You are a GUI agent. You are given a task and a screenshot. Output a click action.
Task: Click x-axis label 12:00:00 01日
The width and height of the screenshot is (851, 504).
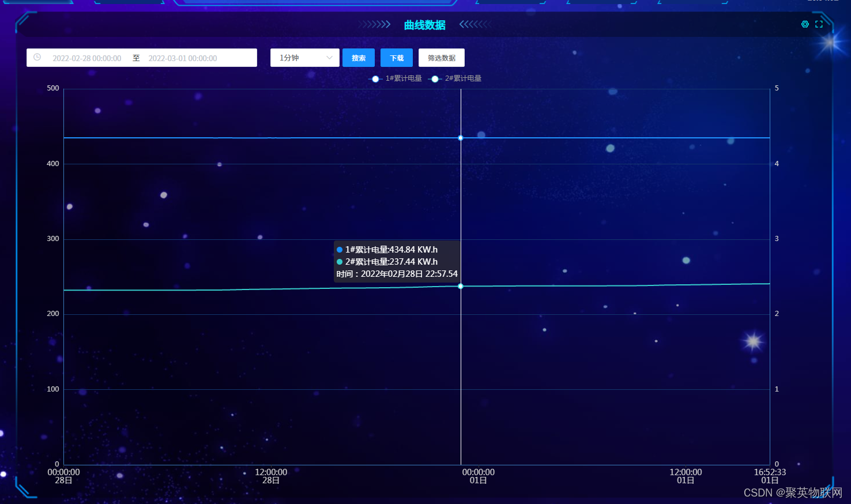(x=686, y=476)
